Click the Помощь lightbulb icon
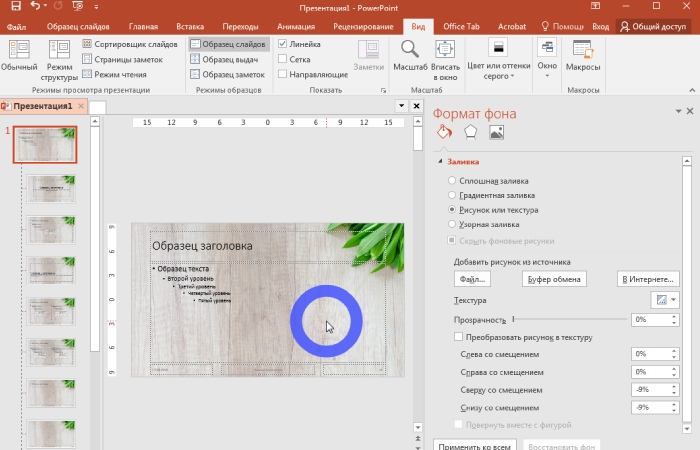 (x=545, y=26)
